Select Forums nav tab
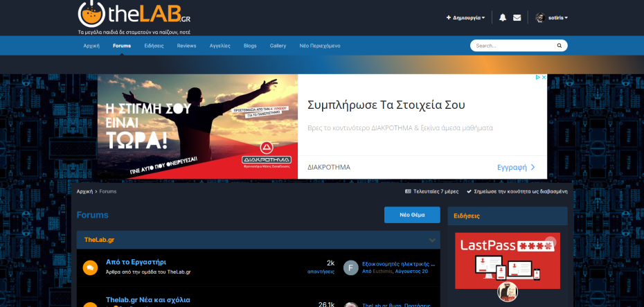 (x=122, y=46)
